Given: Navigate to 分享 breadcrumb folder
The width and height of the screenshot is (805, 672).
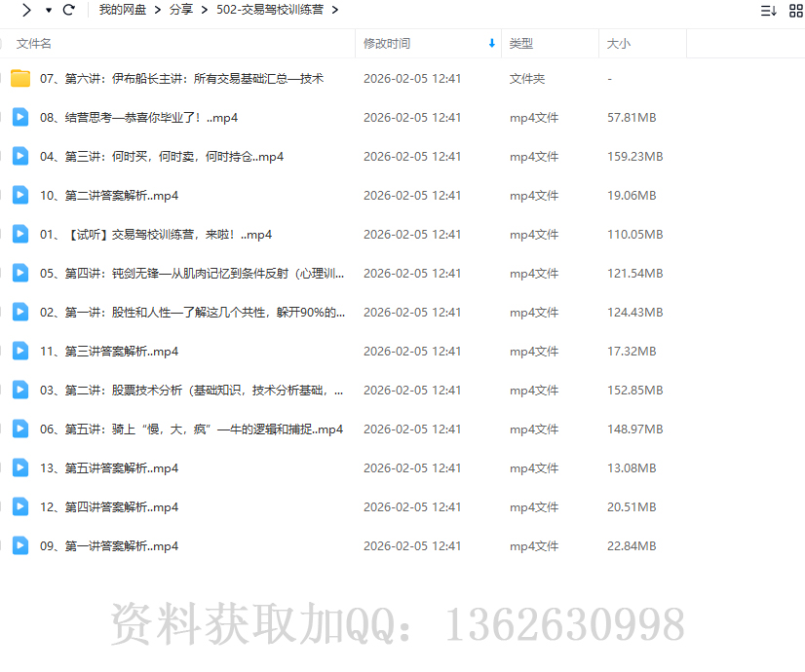Looking at the screenshot, I should 180,10.
